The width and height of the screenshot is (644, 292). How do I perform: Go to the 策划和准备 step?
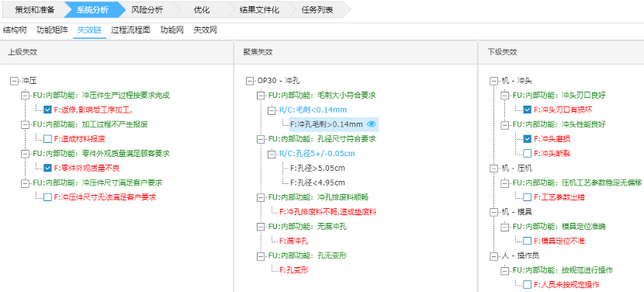pos(34,10)
